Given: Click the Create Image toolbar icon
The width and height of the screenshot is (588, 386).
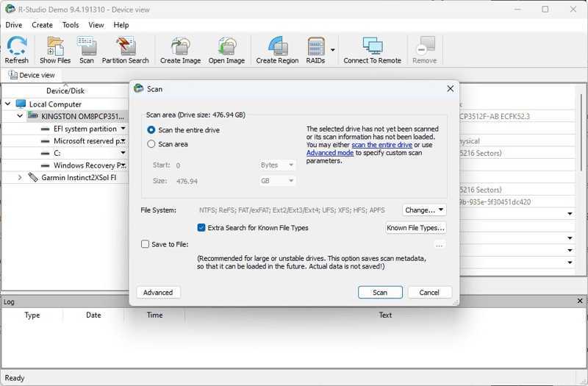Looking at the screenshot, I should point(180,49).
